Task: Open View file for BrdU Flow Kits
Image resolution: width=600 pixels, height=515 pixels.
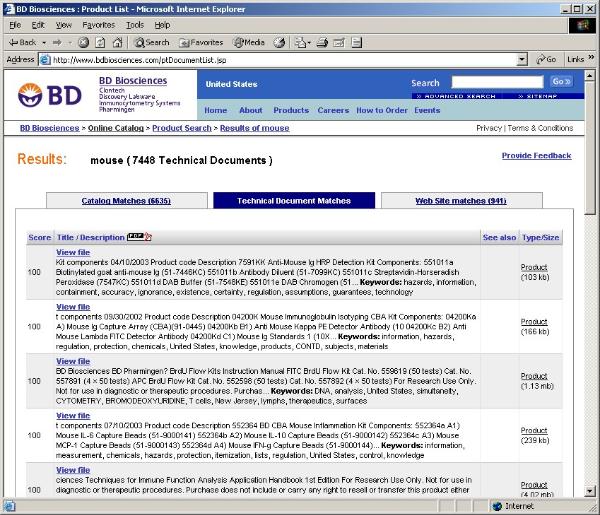Action: [73, 361]
